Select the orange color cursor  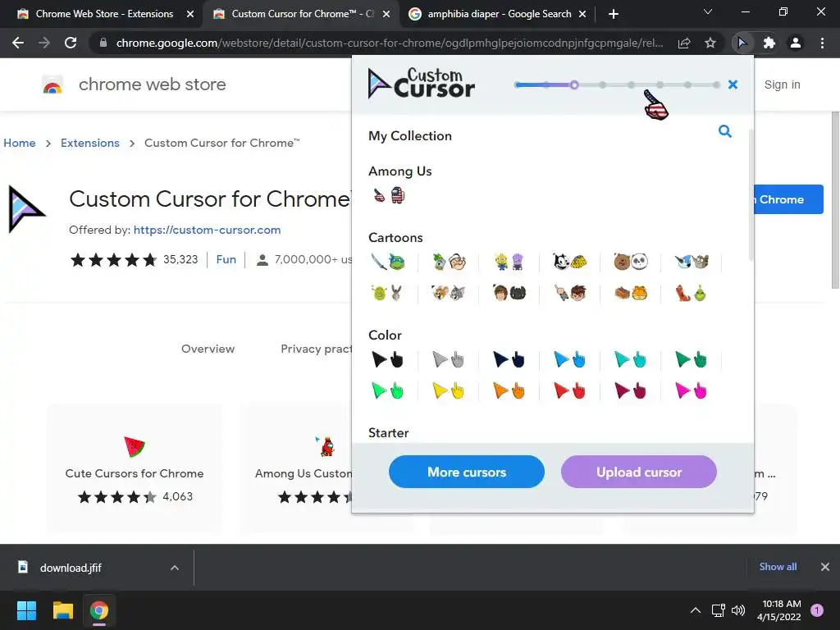[509, 390]
